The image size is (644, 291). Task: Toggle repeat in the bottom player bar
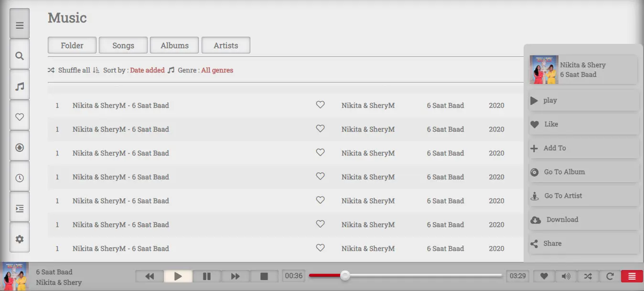610,276
